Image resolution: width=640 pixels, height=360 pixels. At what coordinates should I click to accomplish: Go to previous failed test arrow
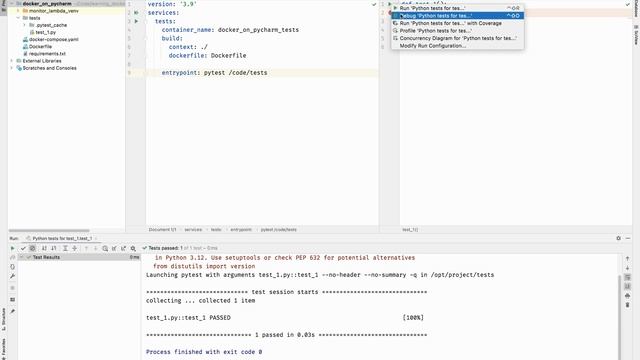coord(86,248)
